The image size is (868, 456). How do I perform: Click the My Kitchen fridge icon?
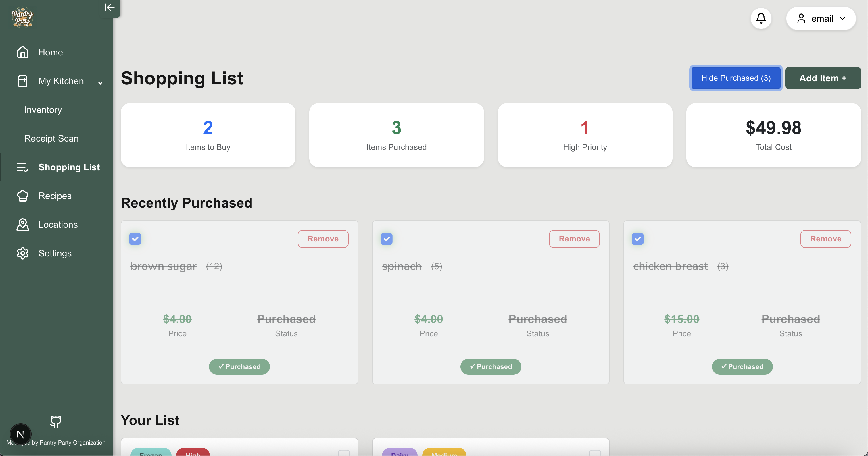[23, 81]
